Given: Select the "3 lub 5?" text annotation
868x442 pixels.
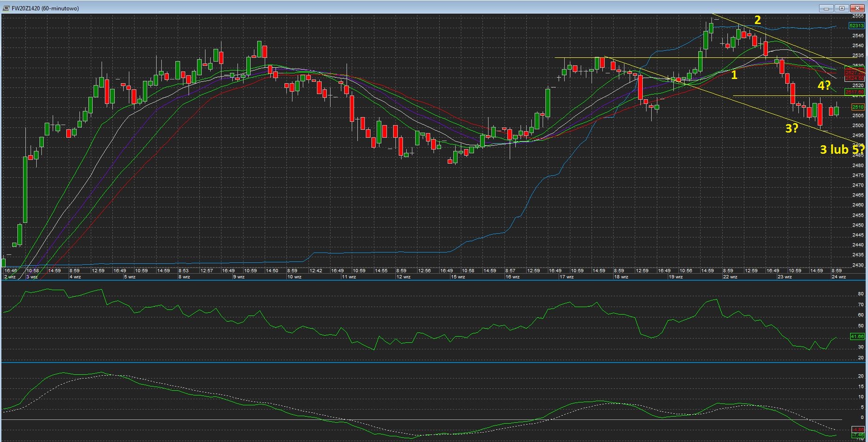Looking at the screenshot, I should [842, 150].
